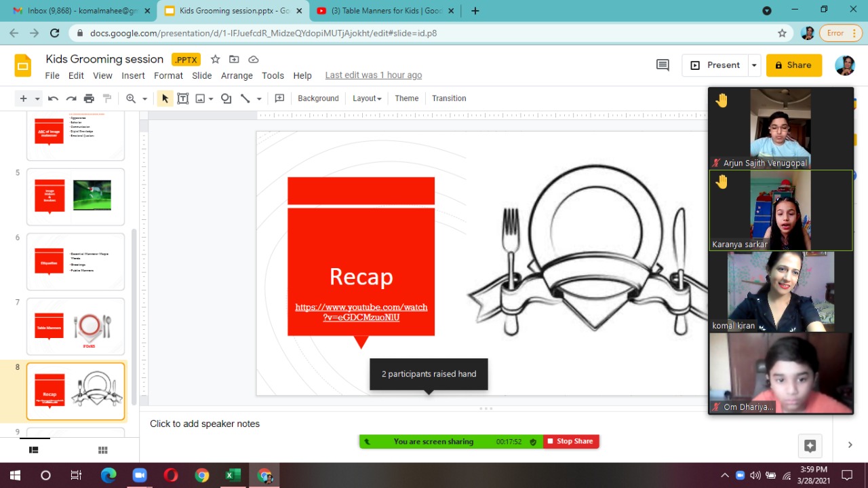The width and height of the screenshot is (868, 488).
Task: Click the Add comment toolbar icon
Action: 279,98
